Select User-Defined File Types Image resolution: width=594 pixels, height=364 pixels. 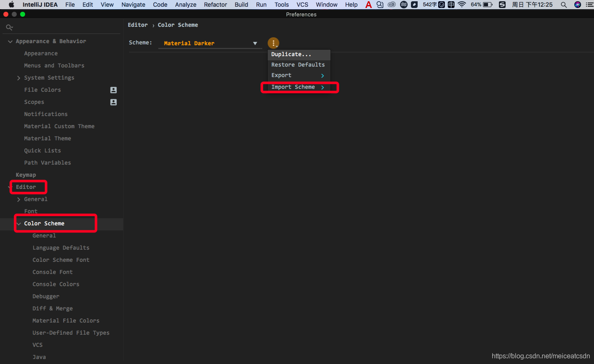(x=71, y=333)
